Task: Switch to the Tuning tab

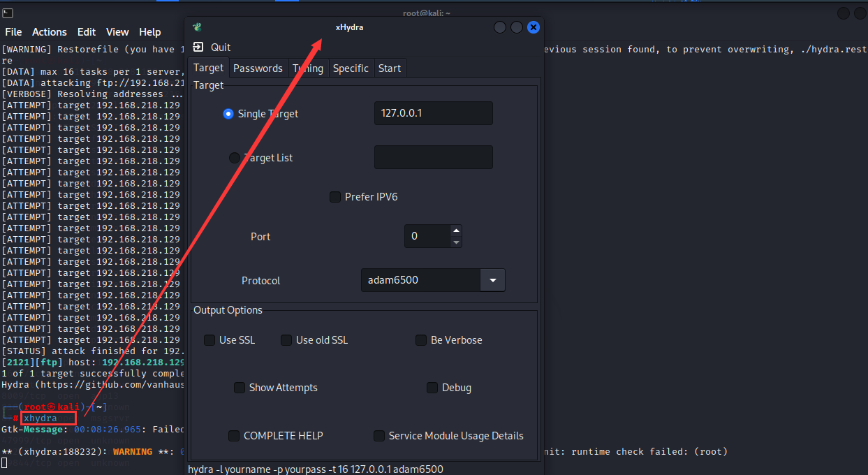Action: coord(308,68)
